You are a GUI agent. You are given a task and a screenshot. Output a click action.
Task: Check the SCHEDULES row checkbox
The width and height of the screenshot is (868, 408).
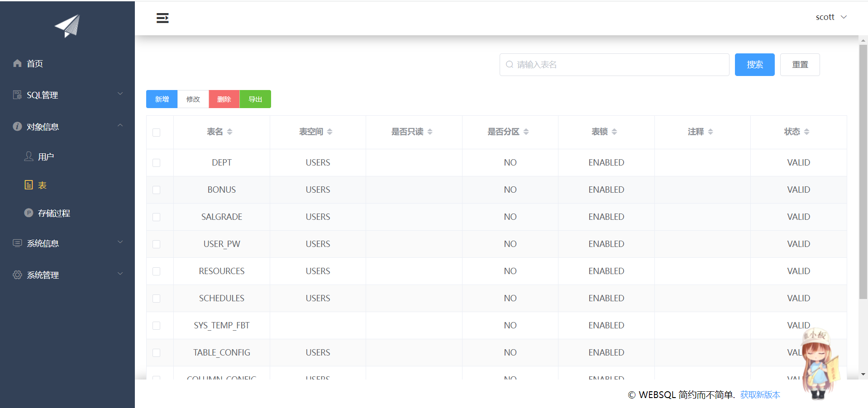point(157,299)
